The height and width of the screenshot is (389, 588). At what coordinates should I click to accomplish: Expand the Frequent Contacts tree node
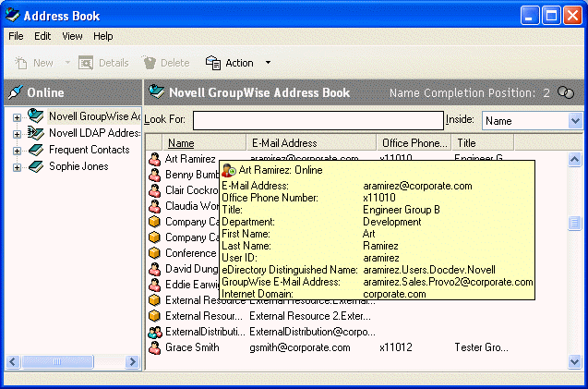coord(17,151)
